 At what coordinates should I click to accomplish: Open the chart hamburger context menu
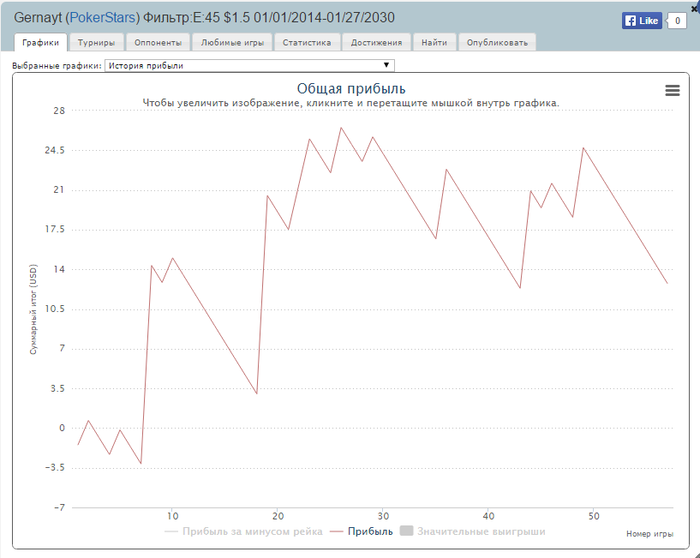click(672, 91)
